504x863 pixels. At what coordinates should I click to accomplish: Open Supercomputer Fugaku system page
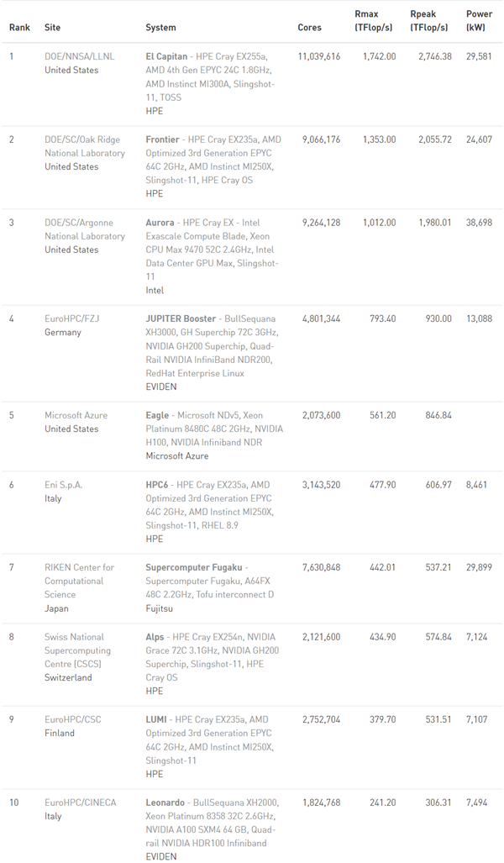(195, 567)
